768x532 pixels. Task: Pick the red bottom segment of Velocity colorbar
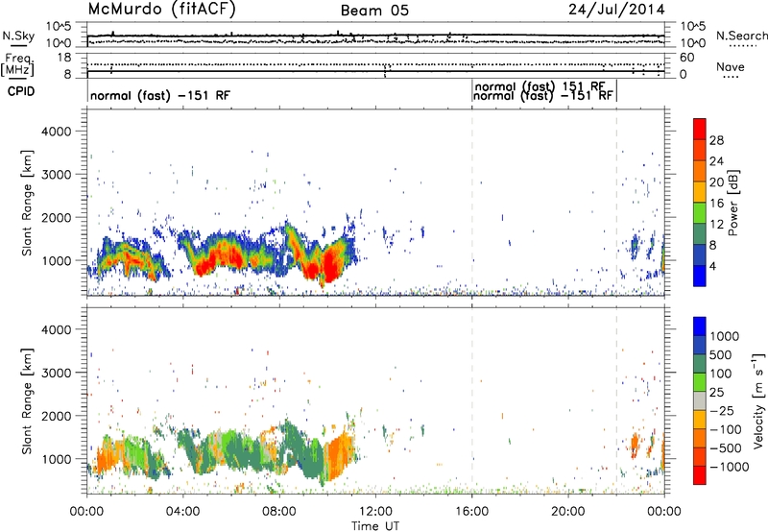pyautogui.click(x=700, y=475)
